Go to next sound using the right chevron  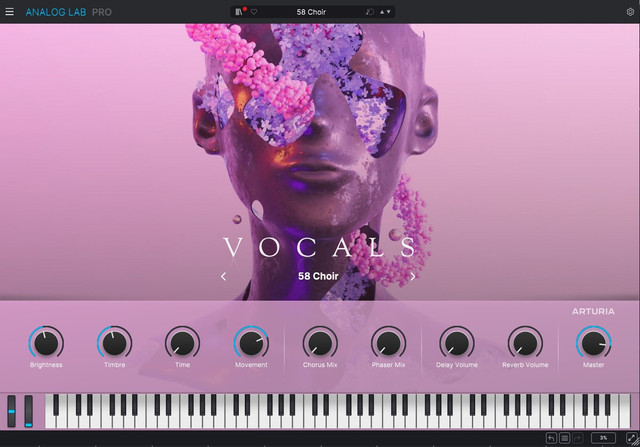[413, 276]
